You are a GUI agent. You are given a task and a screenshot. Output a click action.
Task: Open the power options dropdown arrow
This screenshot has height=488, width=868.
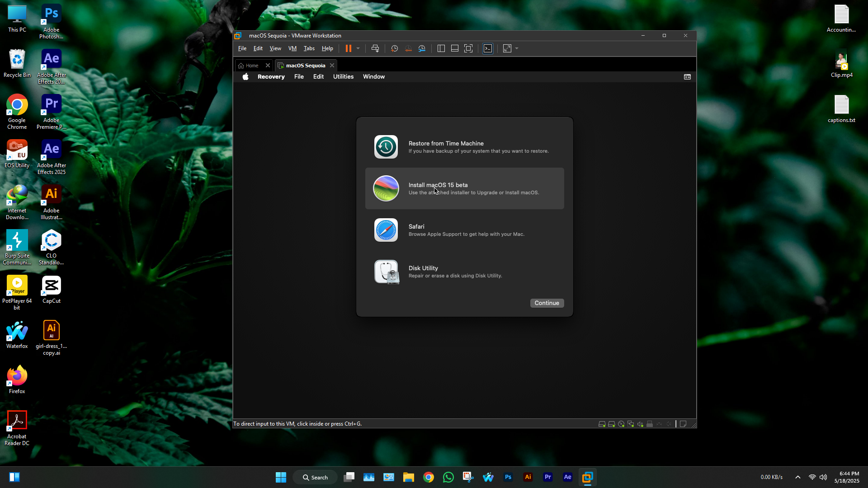pyautogui.click(x=358, y=48)
